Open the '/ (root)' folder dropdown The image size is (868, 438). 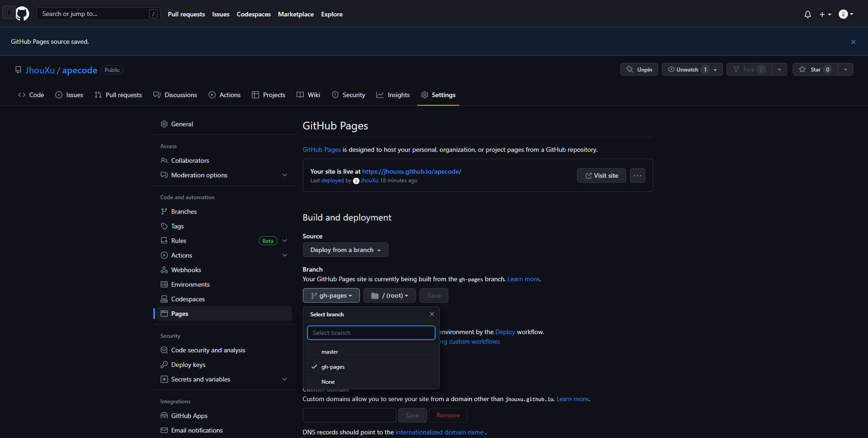tap(390, 295)
